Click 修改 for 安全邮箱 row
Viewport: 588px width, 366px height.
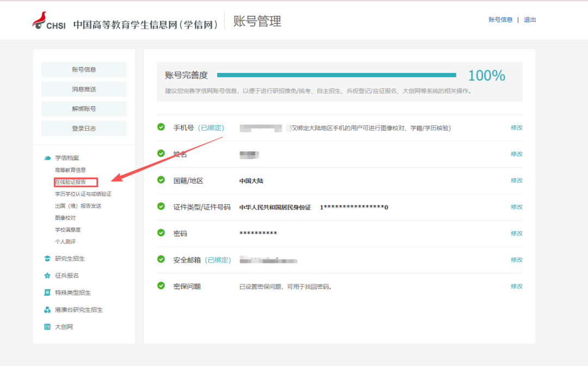(516, 259)
